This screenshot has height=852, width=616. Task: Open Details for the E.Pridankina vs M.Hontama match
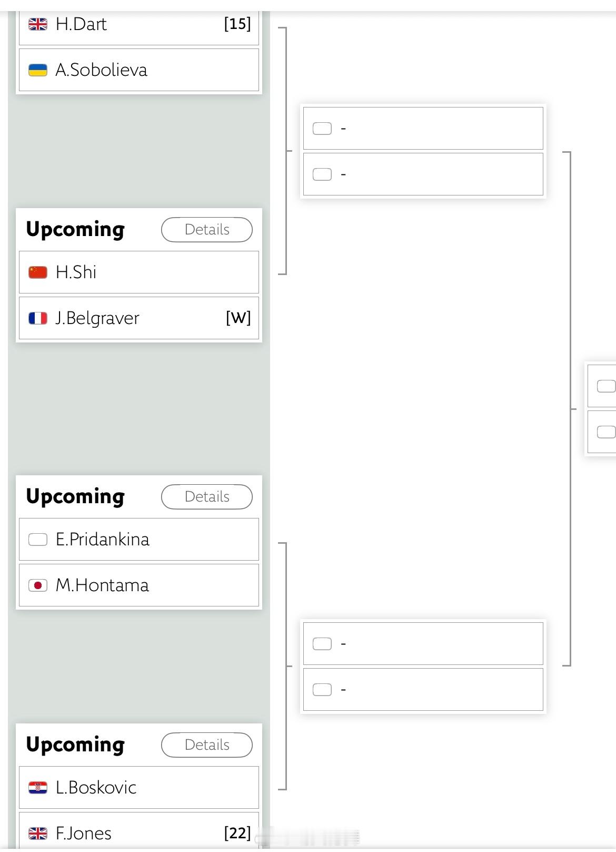(207, 497)
